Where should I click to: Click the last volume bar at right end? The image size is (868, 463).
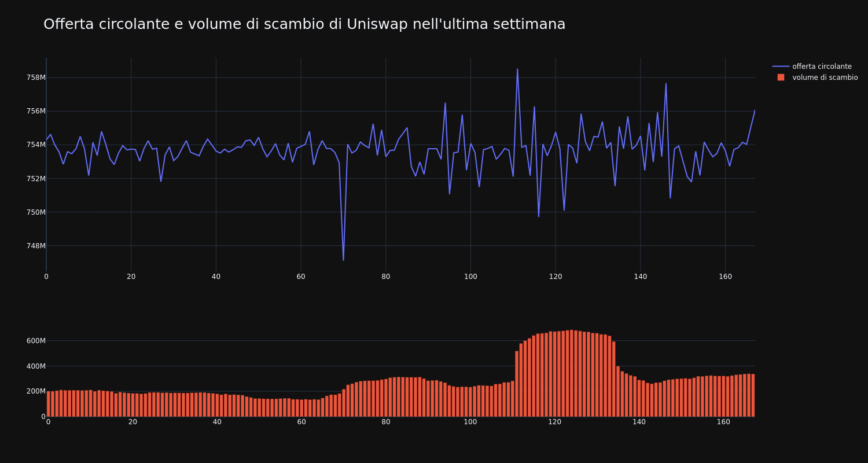753,395
